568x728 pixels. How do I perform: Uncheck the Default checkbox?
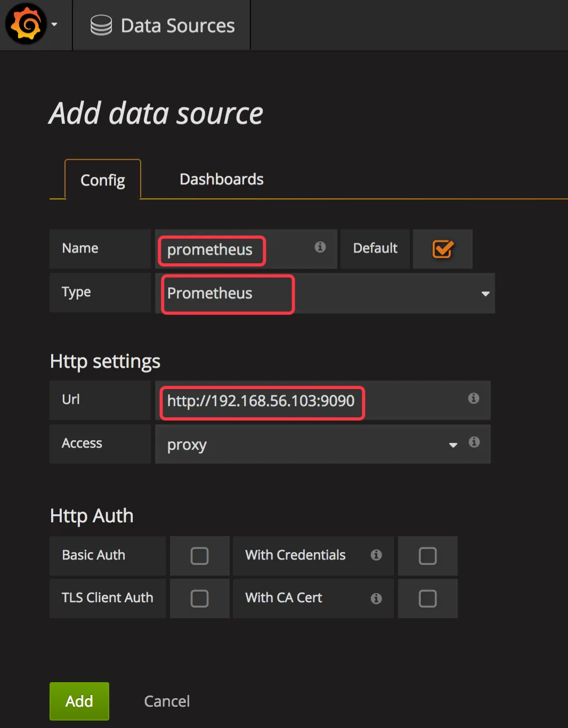pyautogui.click(x=443, y=249)
